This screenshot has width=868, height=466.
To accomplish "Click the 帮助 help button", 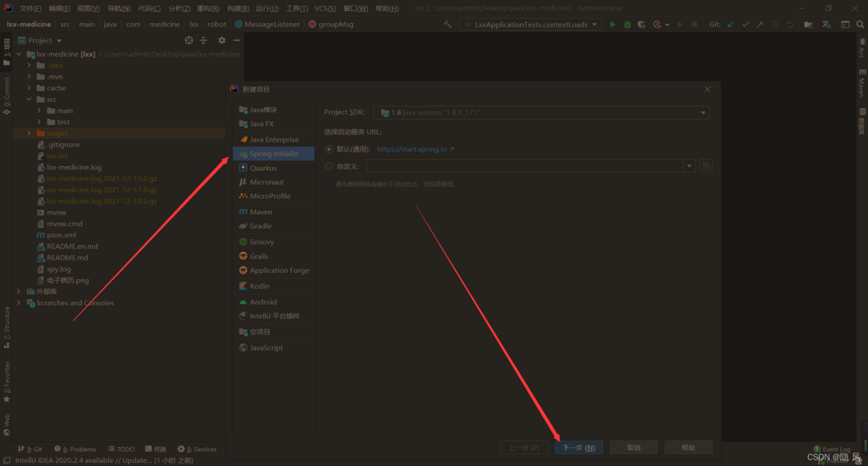I will 689,448.
